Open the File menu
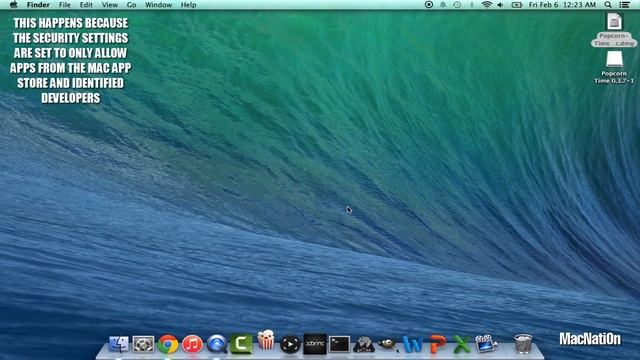 pyautogui.click(x=64, y=5)
